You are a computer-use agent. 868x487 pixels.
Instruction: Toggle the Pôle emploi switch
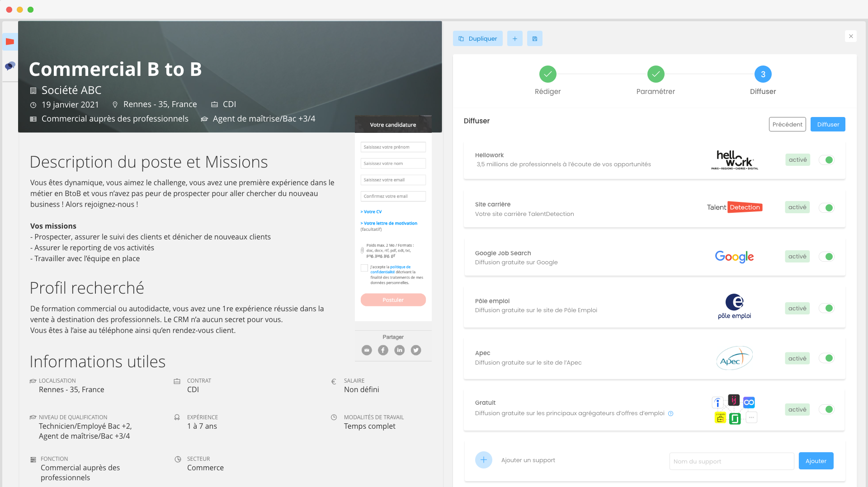(x=826, y=308)
